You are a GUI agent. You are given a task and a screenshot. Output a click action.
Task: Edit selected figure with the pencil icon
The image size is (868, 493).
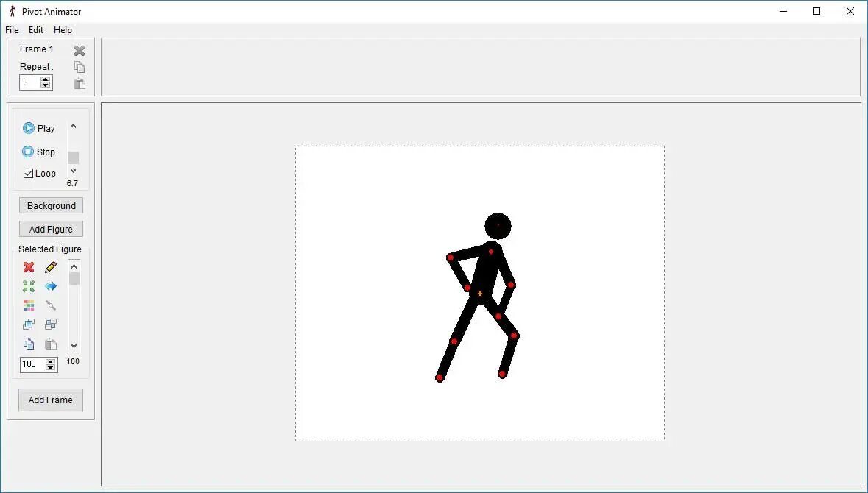point(50,267)
